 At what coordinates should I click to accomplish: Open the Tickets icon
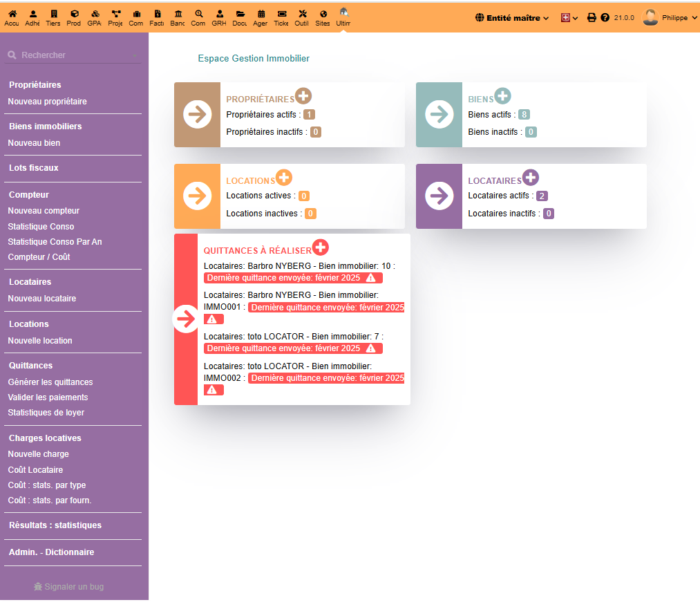point(282,14)
